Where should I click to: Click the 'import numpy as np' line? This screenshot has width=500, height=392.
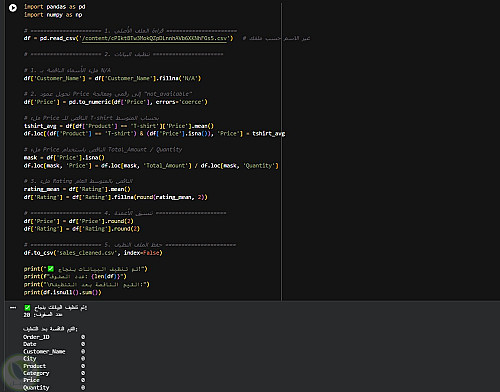point(53,15)
